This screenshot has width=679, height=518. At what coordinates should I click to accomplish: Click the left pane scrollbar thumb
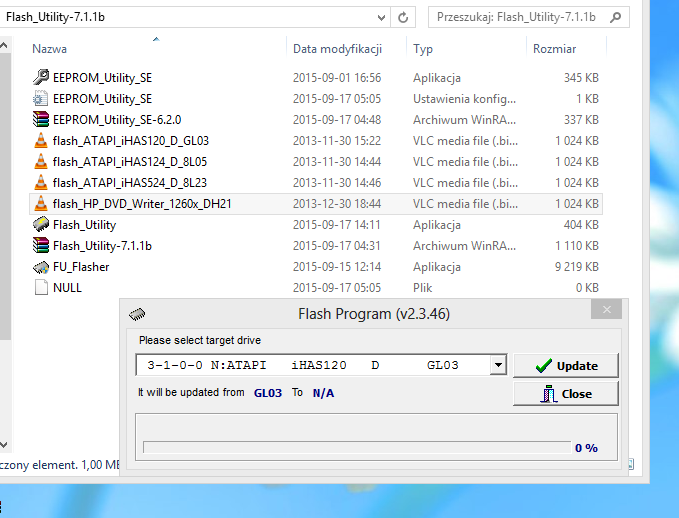click(5, 196)
